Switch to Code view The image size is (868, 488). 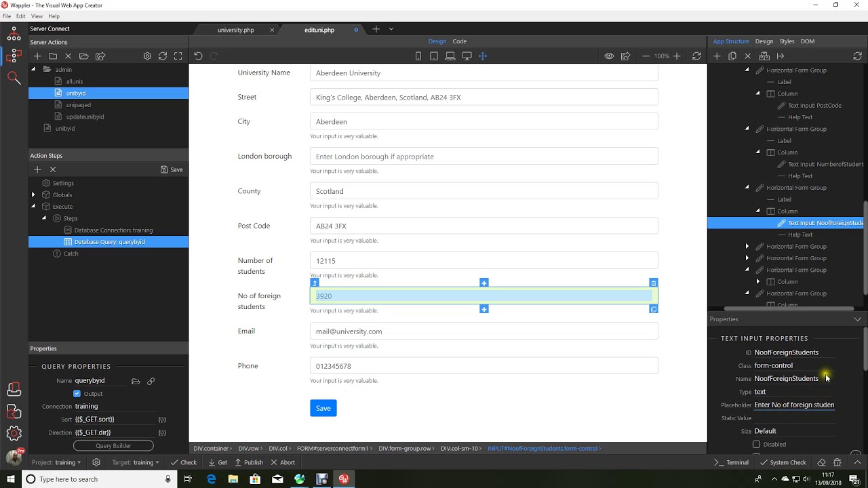[459, 41]
